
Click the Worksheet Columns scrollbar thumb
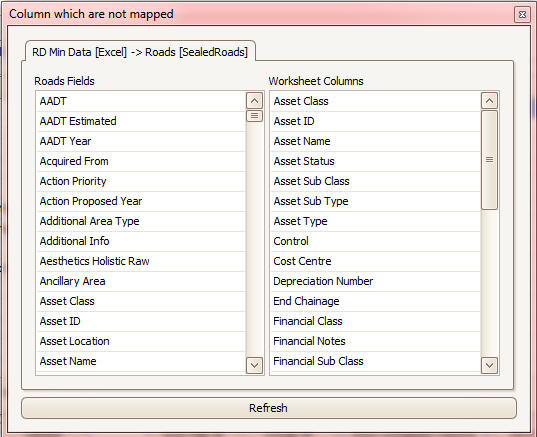[x=489, y=160]
